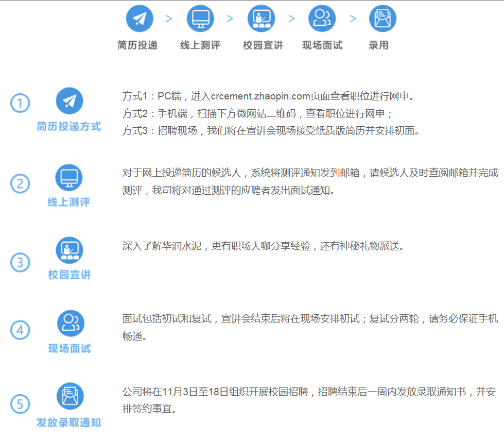504x440 pixels.
Task: Click the arrow between 现场面试 and 录用
Action: (353, 19)
